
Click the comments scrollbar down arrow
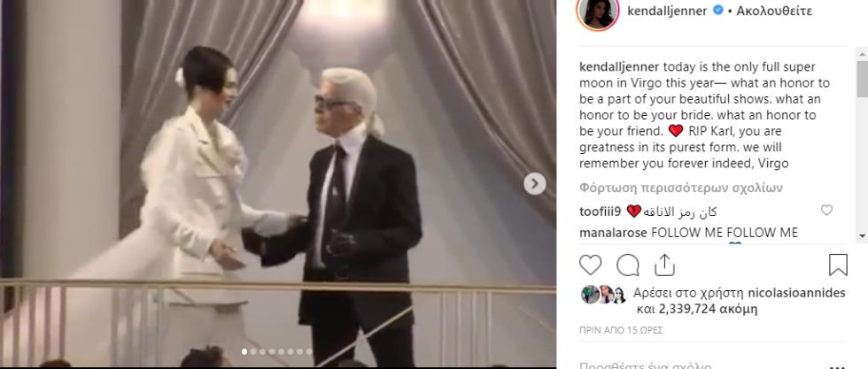coord(862,235)
